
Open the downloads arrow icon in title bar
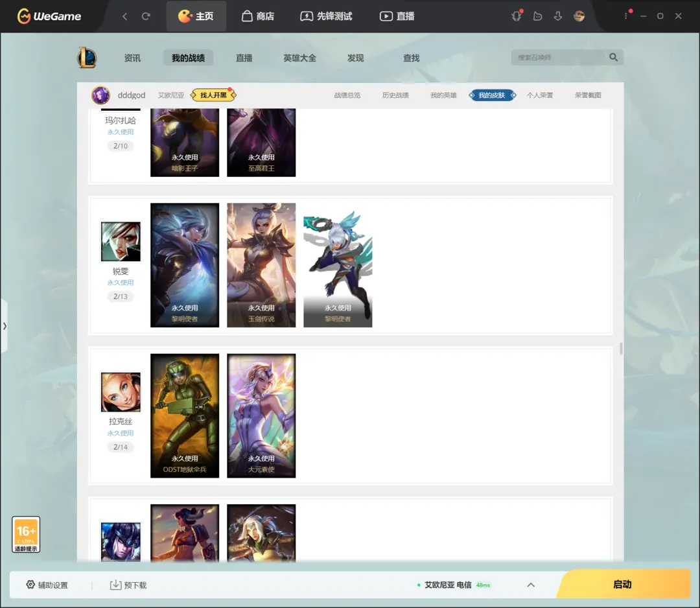click(558, 16)
